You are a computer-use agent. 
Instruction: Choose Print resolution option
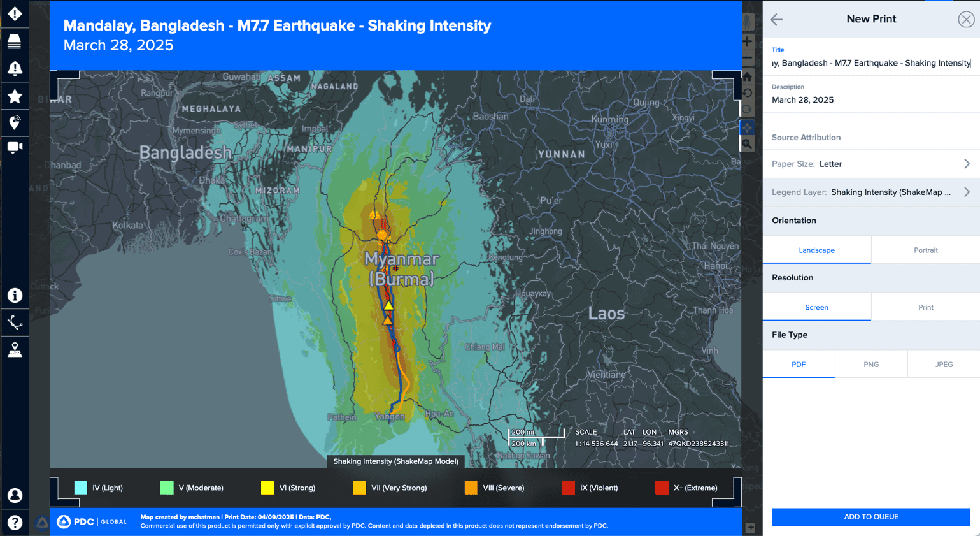point(925,307)
